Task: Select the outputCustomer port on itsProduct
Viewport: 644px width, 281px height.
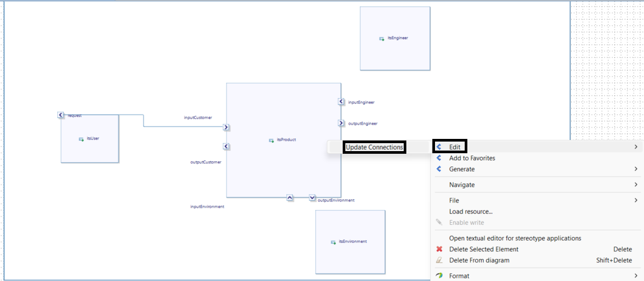Action: click(226, 146)
